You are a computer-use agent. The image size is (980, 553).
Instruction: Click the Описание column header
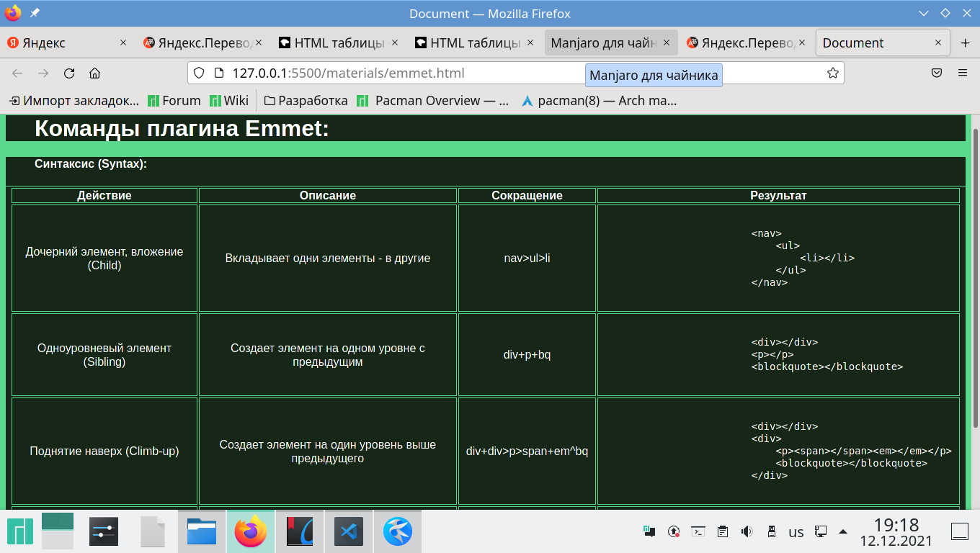[x=328, y=196]
